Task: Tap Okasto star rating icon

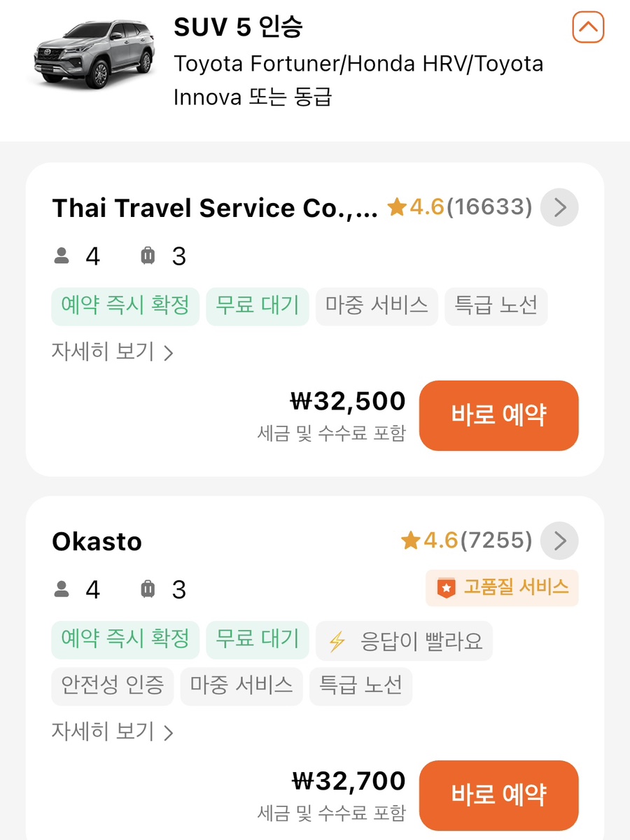Action: [410, 540]
